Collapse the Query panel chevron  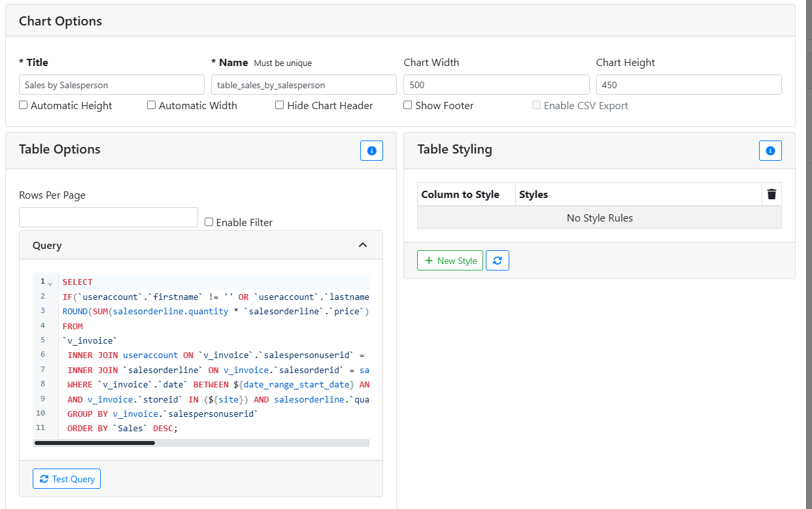pos(363,245)
